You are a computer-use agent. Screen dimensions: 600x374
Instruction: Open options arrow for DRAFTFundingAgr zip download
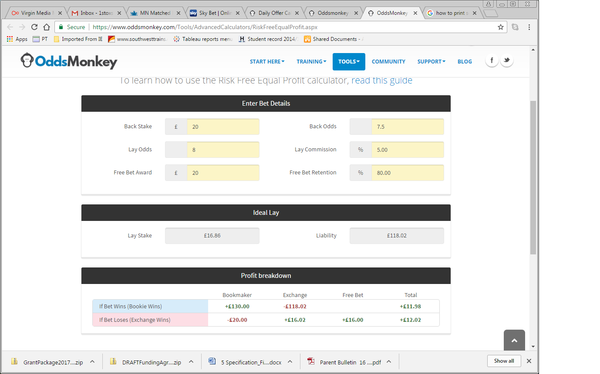tap(191, 362)
